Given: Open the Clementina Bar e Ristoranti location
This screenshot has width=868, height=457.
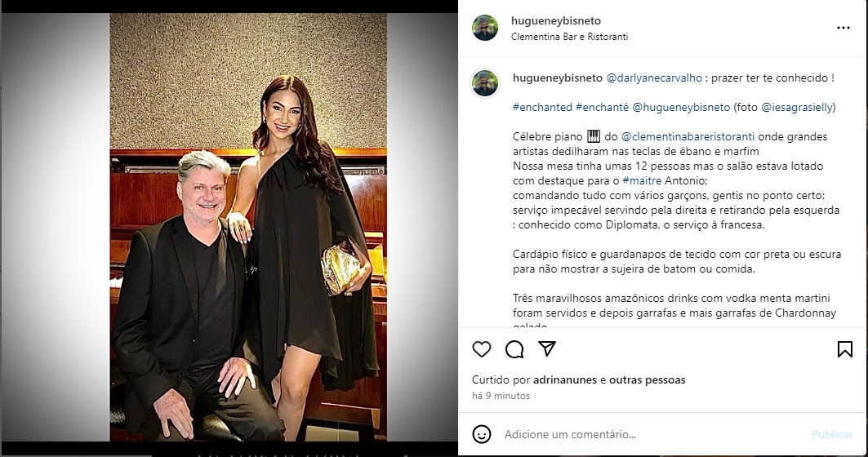Looking at the screenshot, I should pyautogui.click(x=570, y=37).
